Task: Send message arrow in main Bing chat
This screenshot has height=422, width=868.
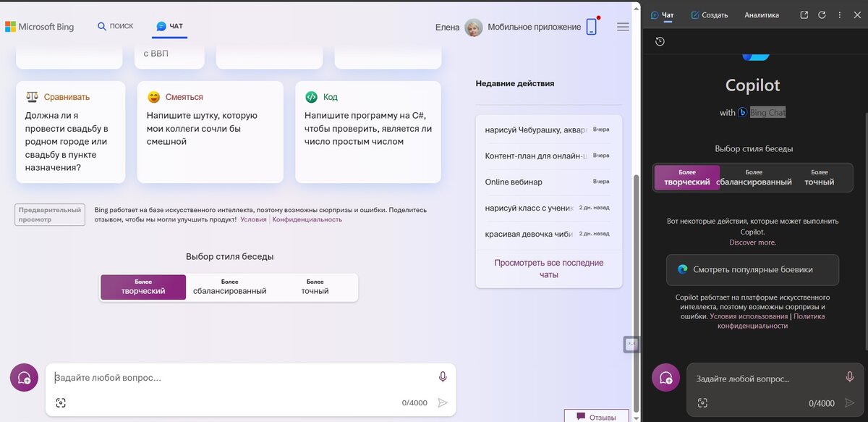Action: coord(443,403)
